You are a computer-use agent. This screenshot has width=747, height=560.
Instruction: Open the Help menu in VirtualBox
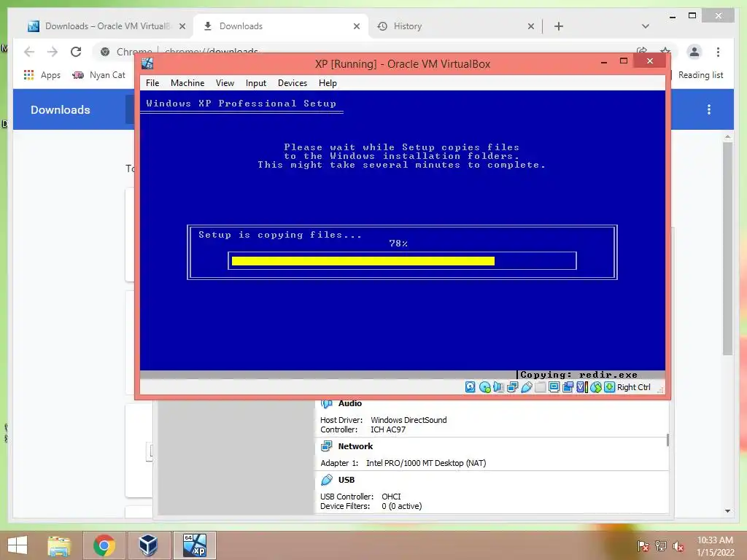pyautogui.click(x=328, y=83)
